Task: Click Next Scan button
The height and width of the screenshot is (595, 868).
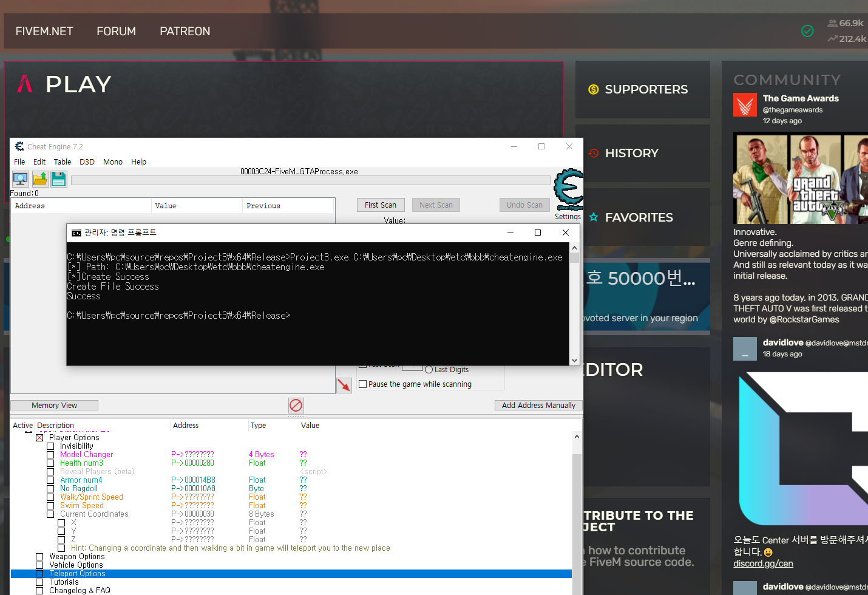Action: point(436,205)
